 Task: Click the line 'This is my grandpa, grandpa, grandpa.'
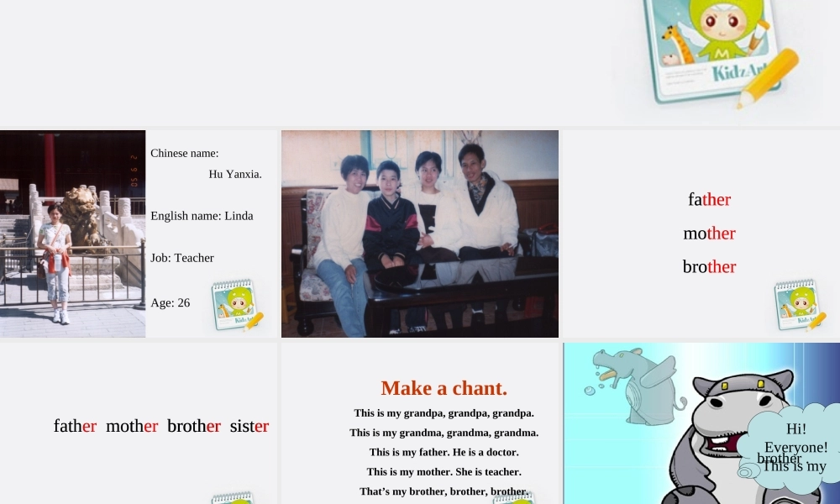click(x=444, y=413)
